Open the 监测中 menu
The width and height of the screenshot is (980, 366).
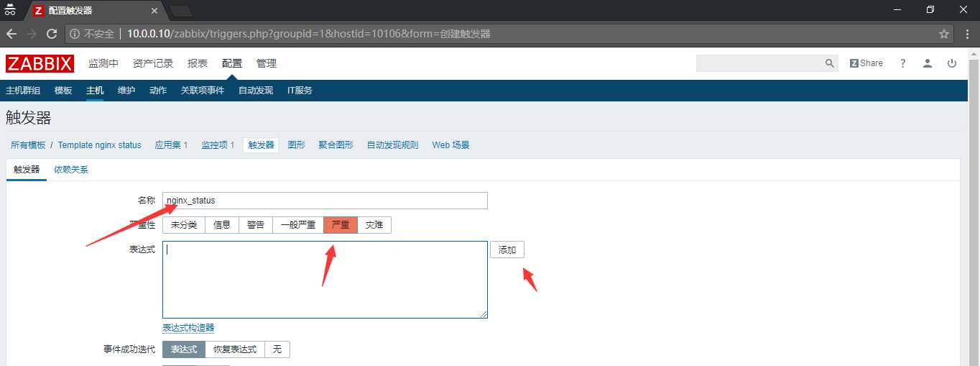(x=103, y=63)
